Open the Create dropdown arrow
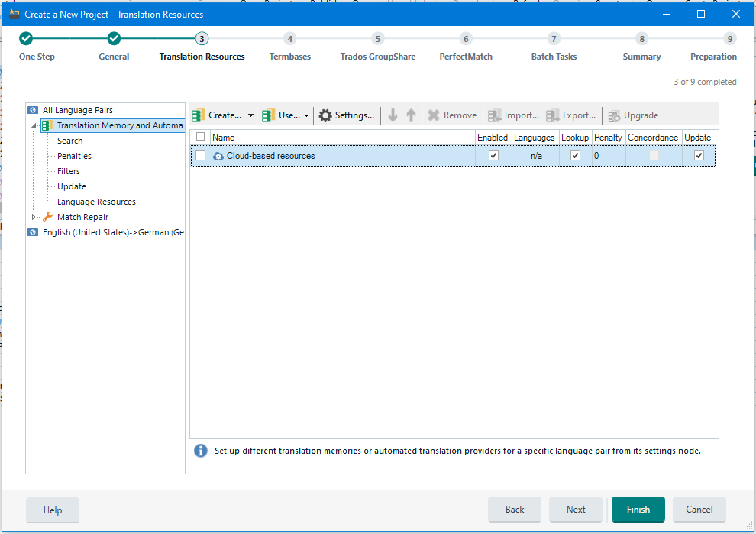 coord(250,116)
